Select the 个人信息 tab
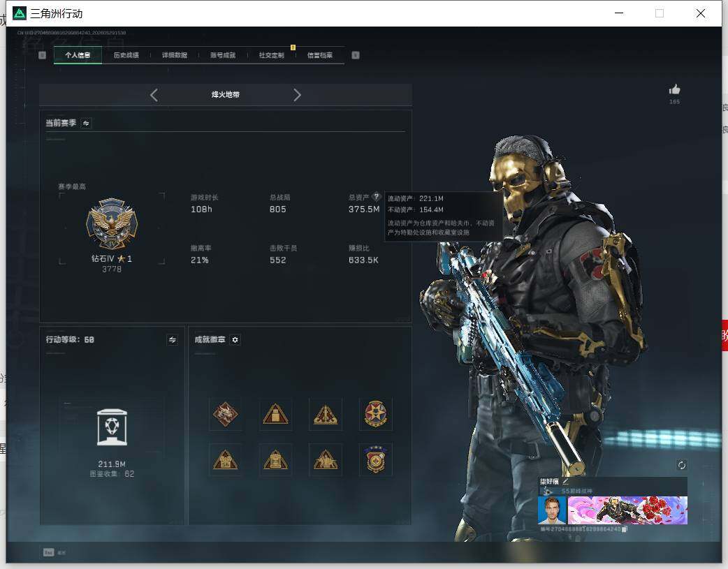Viewport: 728px width, 569px height. (x=78, y=55)
